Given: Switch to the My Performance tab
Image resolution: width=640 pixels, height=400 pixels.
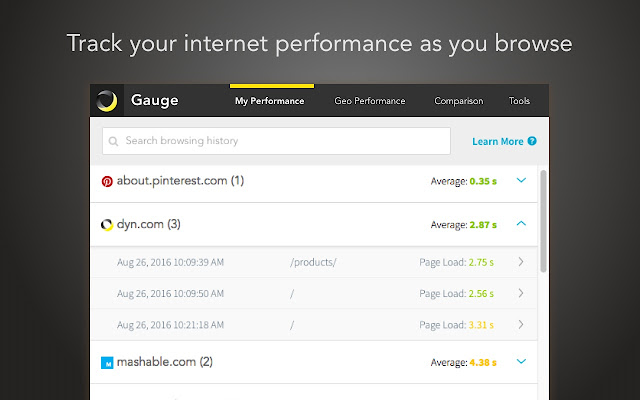Looking at the screenshot, I should tap(270, 101).
